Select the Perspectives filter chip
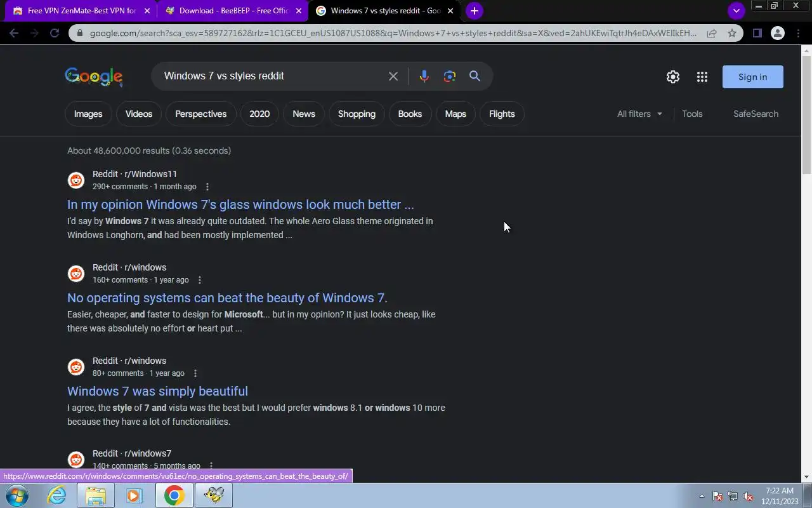Viewport: 812px width, 508px height. coord(200,114)
